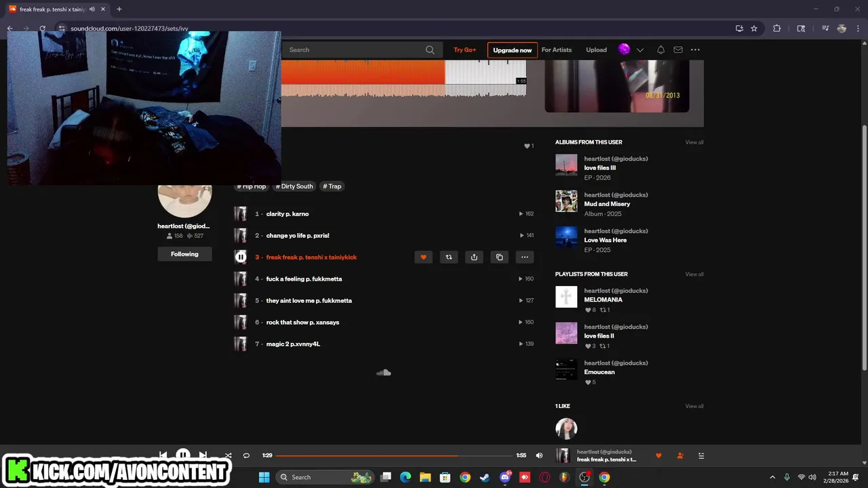Screen dimensions: 868x488
Task: Toggle repeat in the player bar
Action: point(246,455)
